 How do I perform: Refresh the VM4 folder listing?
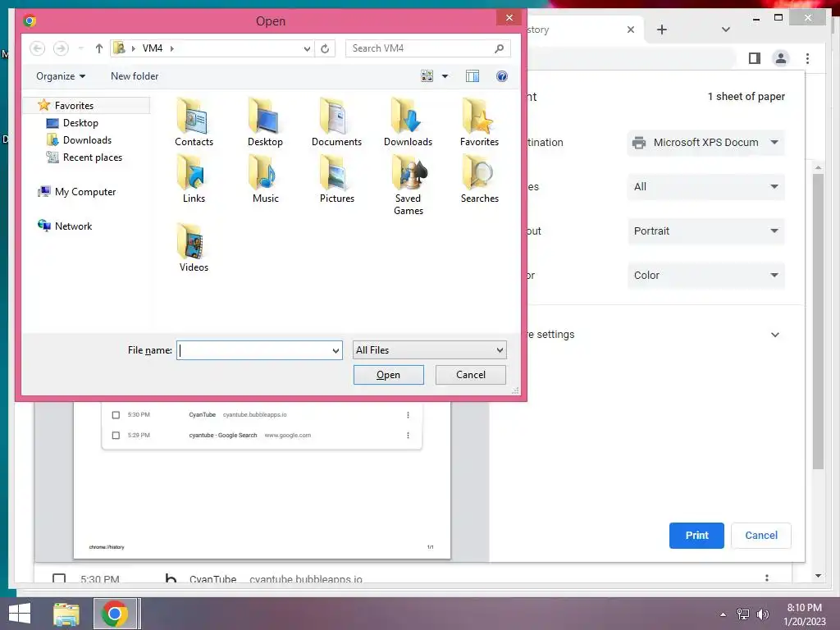[325, 48]
